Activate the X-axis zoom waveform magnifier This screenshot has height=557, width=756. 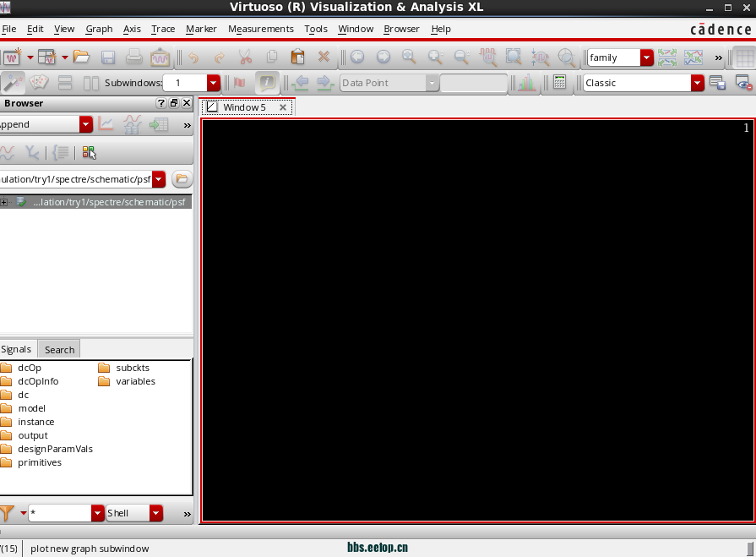[x=488, y=57]
